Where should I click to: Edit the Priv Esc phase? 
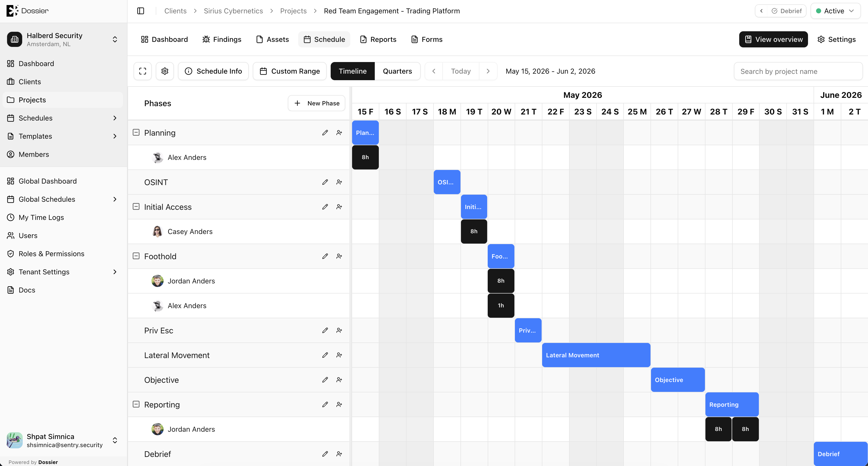click(x=325, y=330)
